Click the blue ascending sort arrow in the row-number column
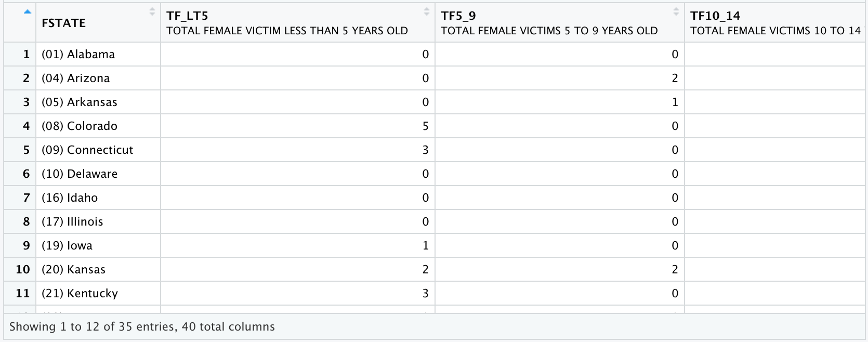The height and width of the screenshot is (342, 868). click(x=28, y=11)
